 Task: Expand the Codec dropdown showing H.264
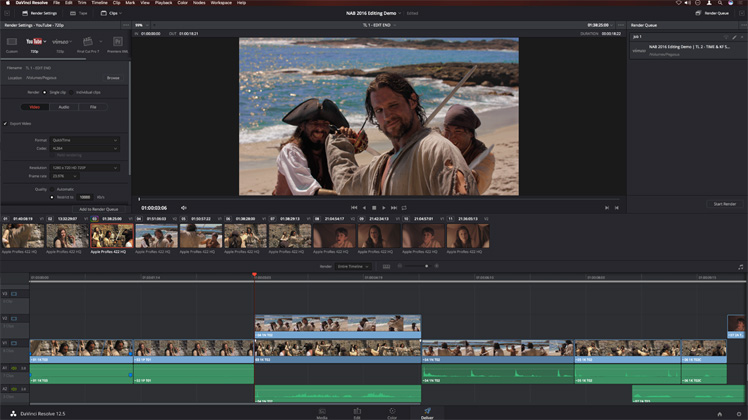85,148
